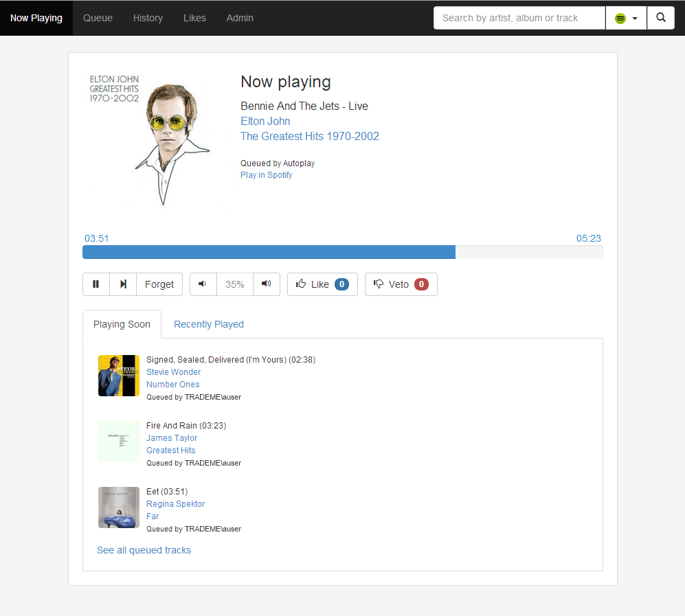This screenshot has width=685, height=616.
Task: Click Signed, Sealed, Delivered track title
Action: click(231, 360)
